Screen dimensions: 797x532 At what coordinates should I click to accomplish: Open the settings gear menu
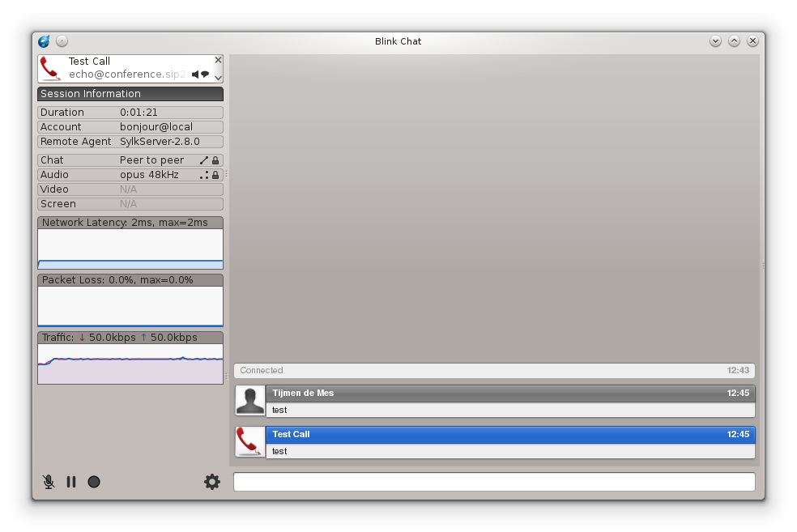[x=212, y=482]
